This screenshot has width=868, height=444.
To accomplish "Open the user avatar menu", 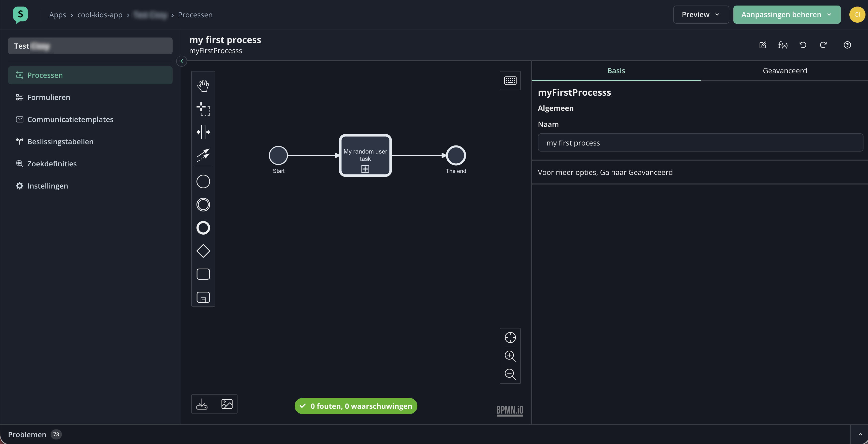I will coord(857,15).
